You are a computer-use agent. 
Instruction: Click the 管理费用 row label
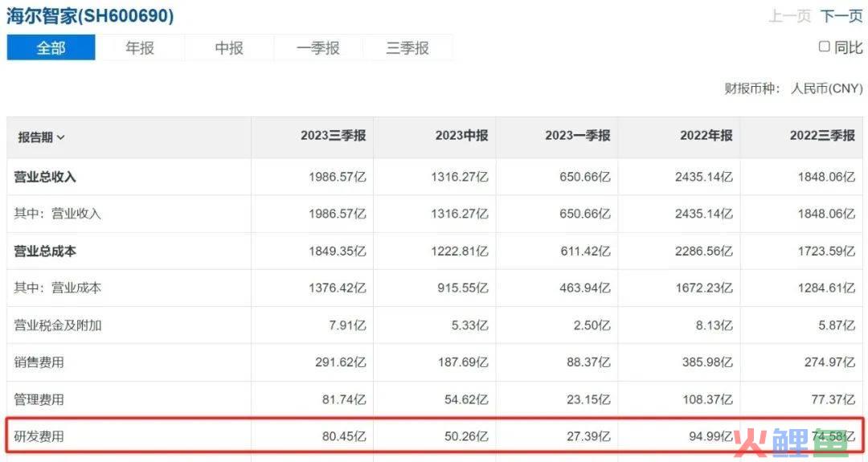click(x=39, y=399)
